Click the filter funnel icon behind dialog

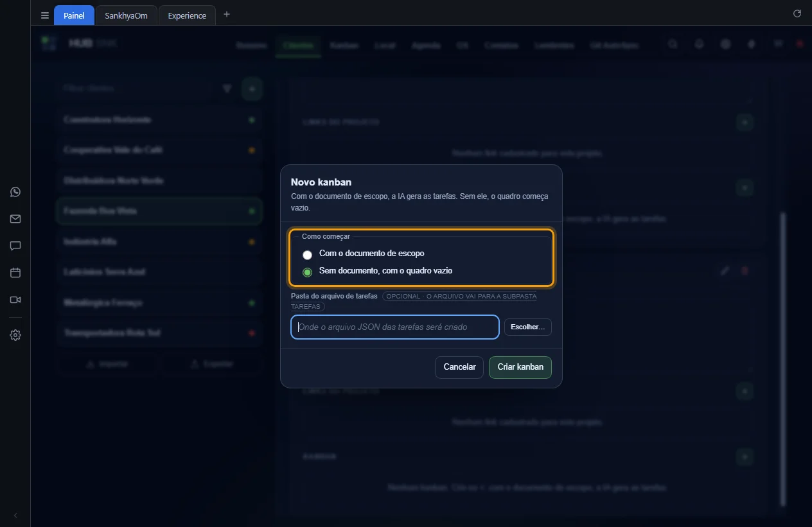[227, 89]
